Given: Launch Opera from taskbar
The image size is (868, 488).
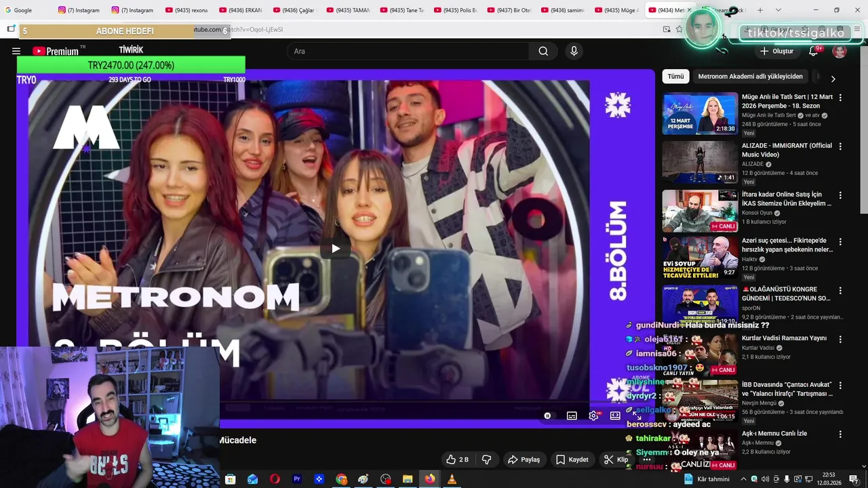Looking at the screenshot, I should 275,479.
